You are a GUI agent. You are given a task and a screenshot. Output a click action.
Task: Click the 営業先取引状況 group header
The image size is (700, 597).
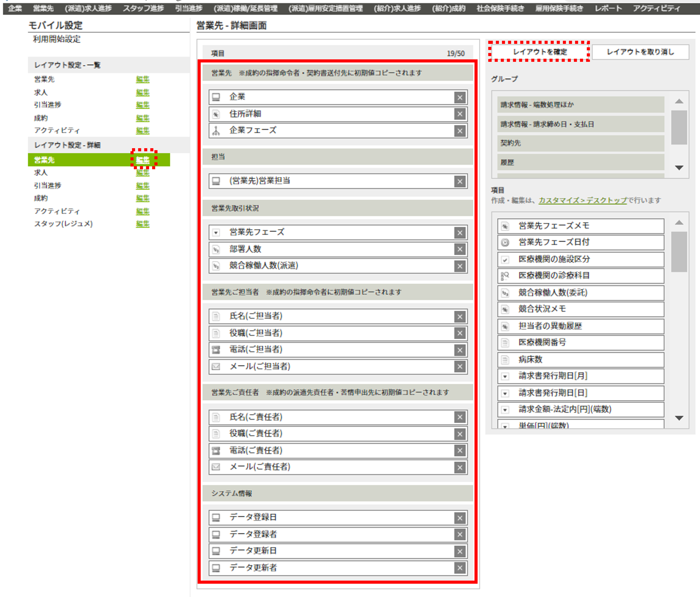pyautogui.click(x=338, y=208)
